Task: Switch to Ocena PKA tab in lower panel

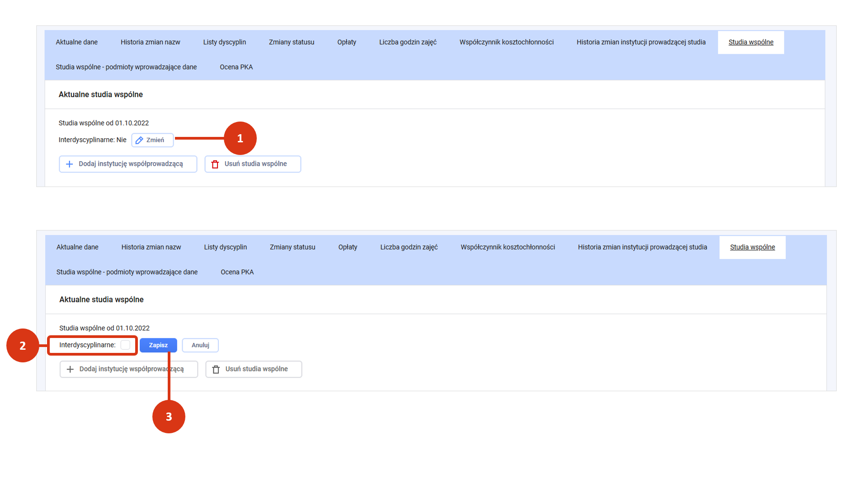Action: tap(237, 272)
